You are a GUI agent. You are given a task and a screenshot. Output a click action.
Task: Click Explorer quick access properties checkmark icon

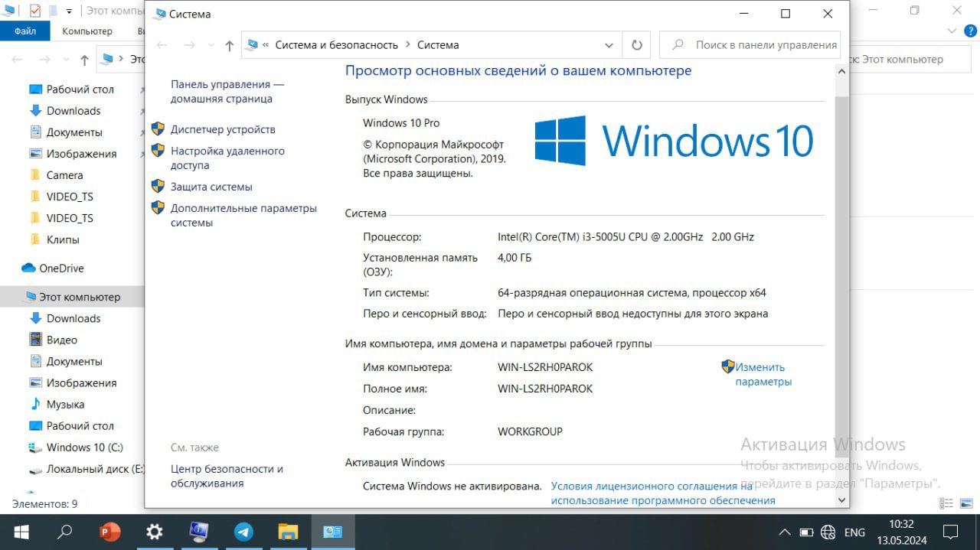34,11
